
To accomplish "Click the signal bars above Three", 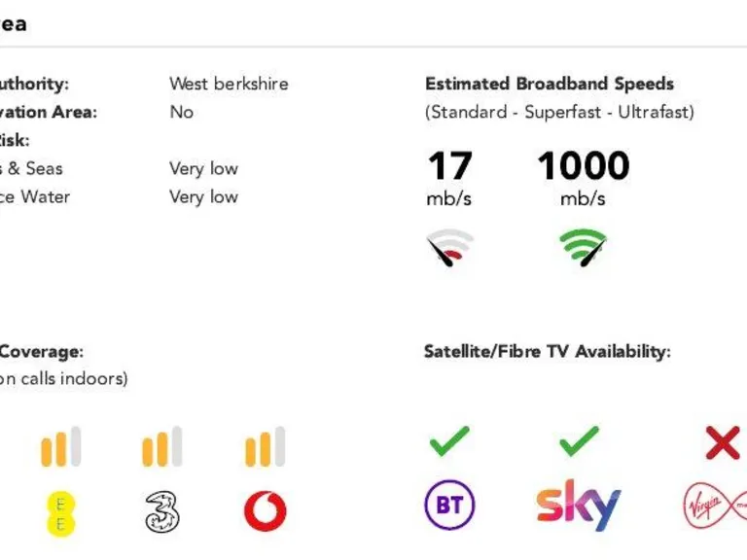I will point(162,447).
